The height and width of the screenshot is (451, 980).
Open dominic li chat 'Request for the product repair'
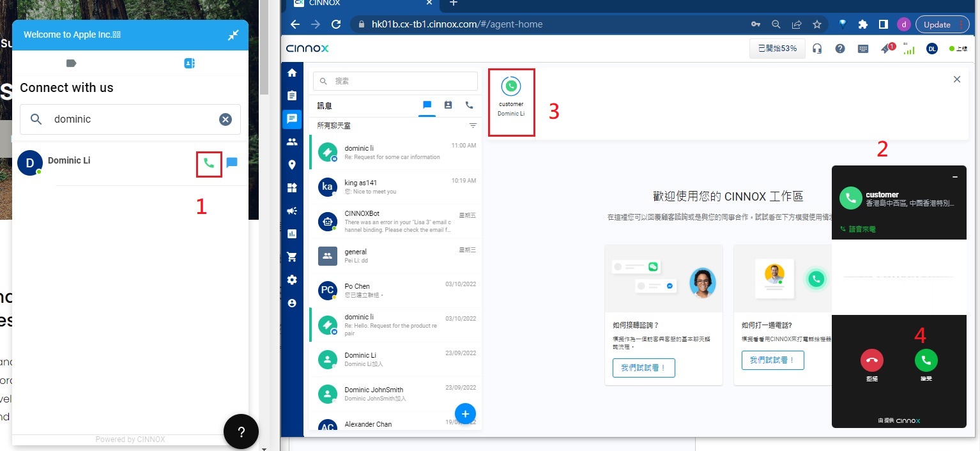[x=395, y=325]
